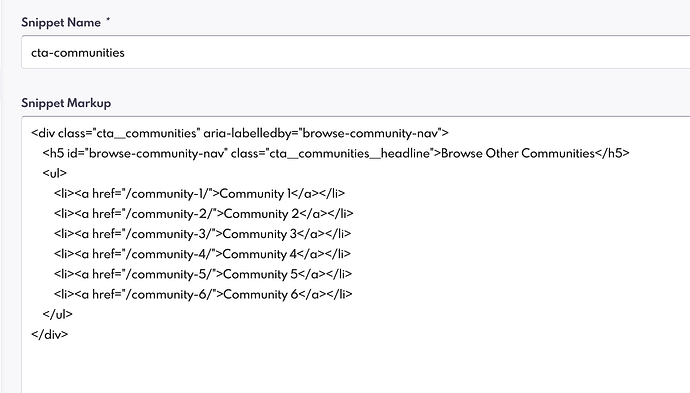
Task: Click the opening <ul> tag line
Action: coord(55,173)
